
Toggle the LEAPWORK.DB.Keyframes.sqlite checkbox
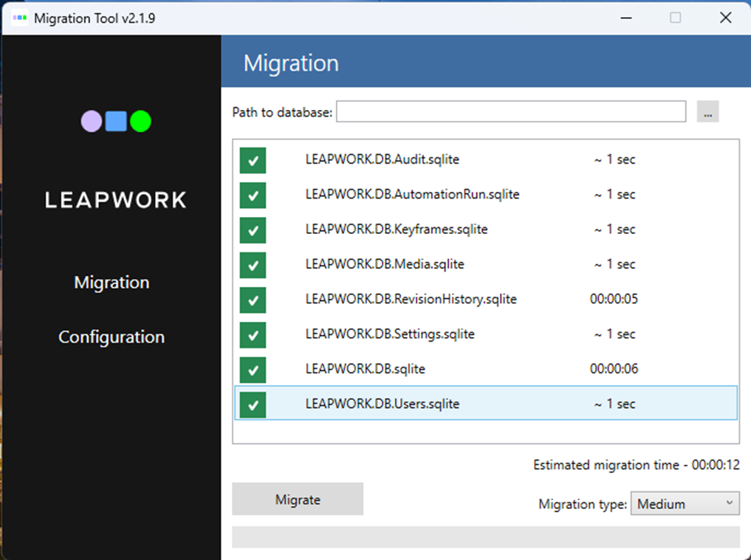point(253,229)
